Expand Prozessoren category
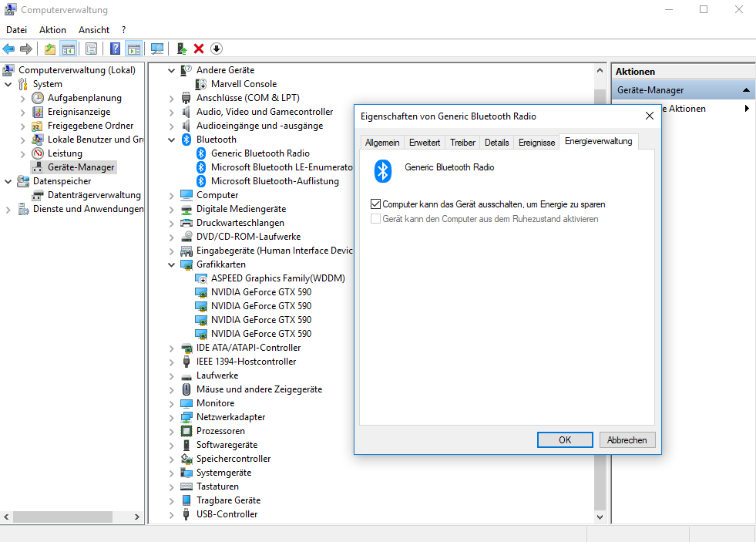Viewport: 756px width, 542px height. (x=171, y=432)
